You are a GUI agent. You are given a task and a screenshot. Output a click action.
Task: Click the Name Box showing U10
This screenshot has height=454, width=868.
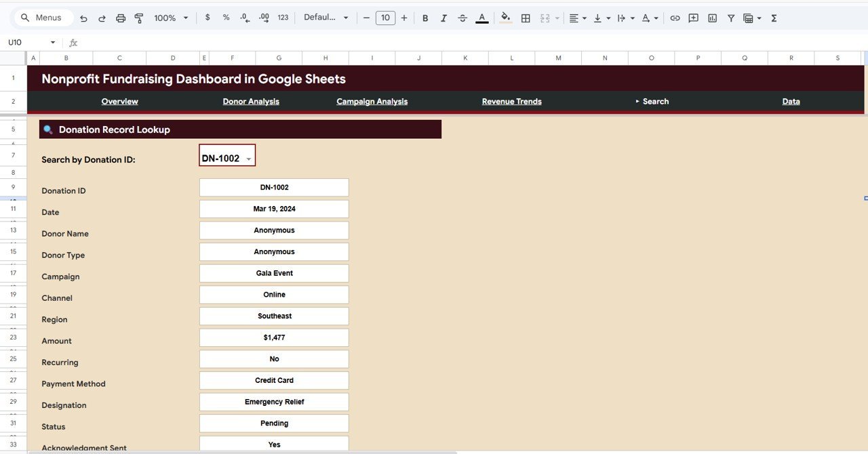(27, 41)
